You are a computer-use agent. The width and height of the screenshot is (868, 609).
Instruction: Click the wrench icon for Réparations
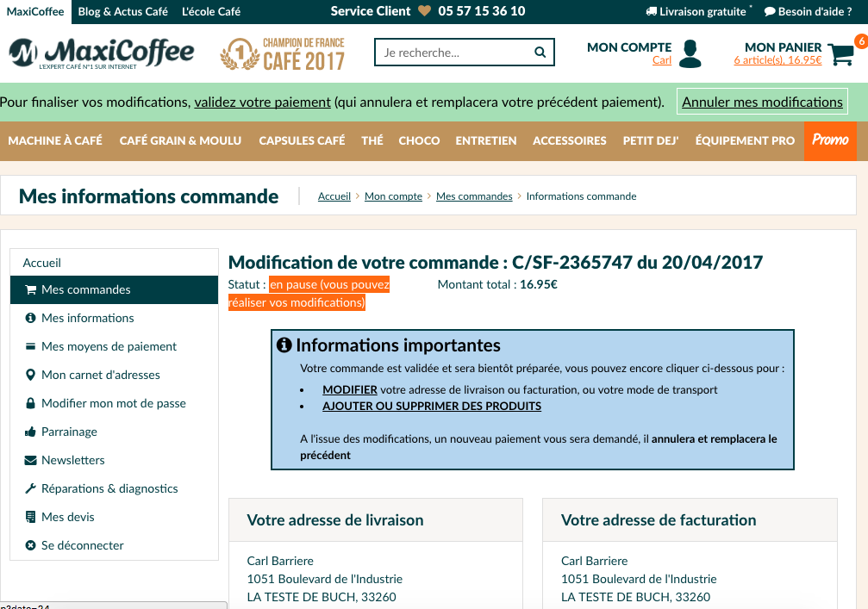pos(30,488)
